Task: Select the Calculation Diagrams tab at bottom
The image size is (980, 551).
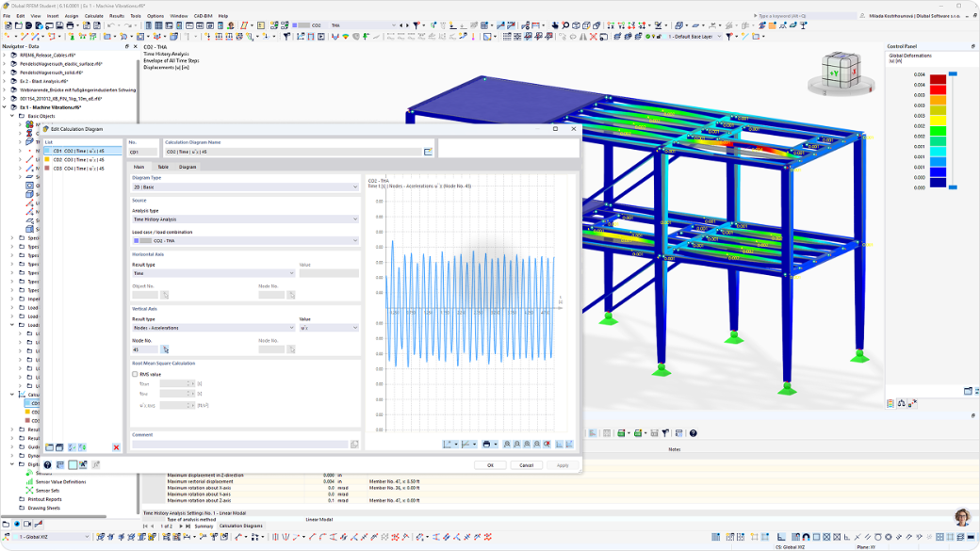Action: 240,526
